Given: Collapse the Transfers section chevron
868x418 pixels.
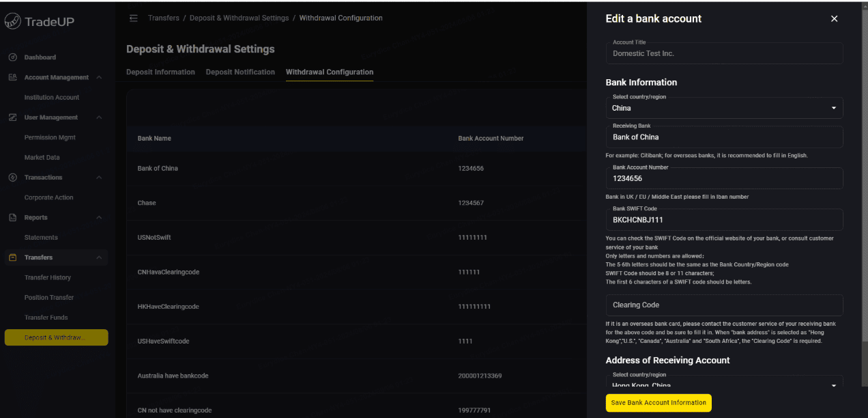Looking at the screenshot, I should click(x=99, y=257).
